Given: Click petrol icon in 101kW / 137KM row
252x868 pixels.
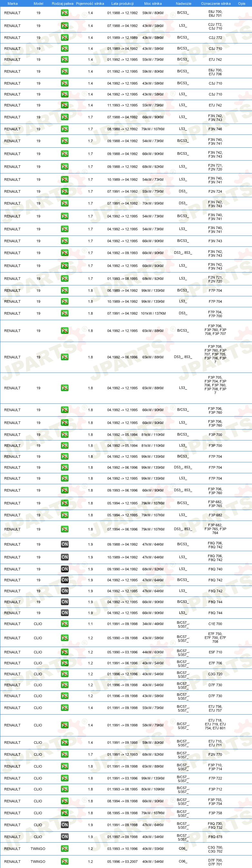Looking at the screenshot, I should [64, 313].
